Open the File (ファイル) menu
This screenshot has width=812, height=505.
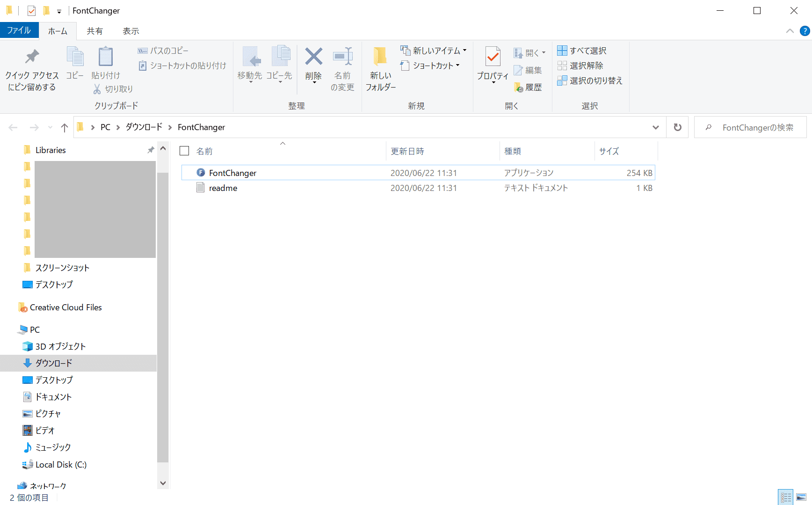pyautogui.click(x=19, y=30)
